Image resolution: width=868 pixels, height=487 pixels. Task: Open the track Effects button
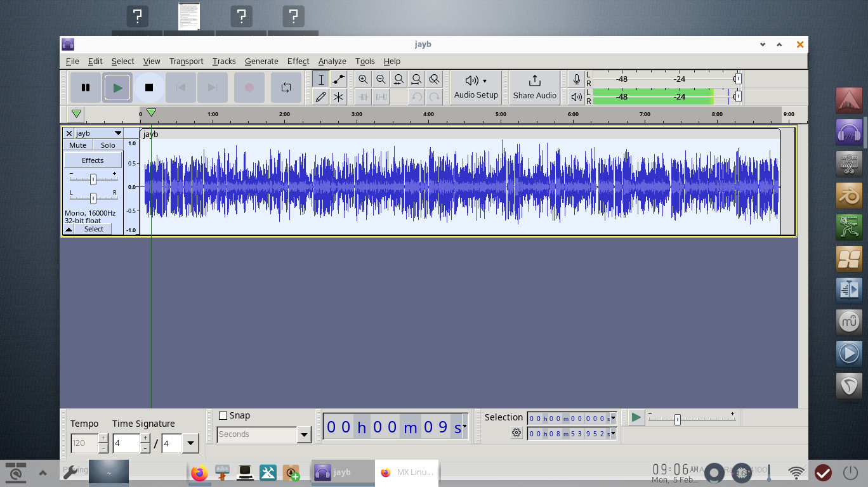click(93, 160)
